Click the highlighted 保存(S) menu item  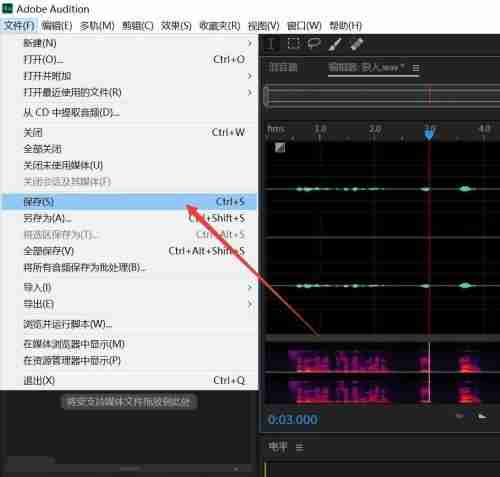pyautogui.click(x=129, y=202)
